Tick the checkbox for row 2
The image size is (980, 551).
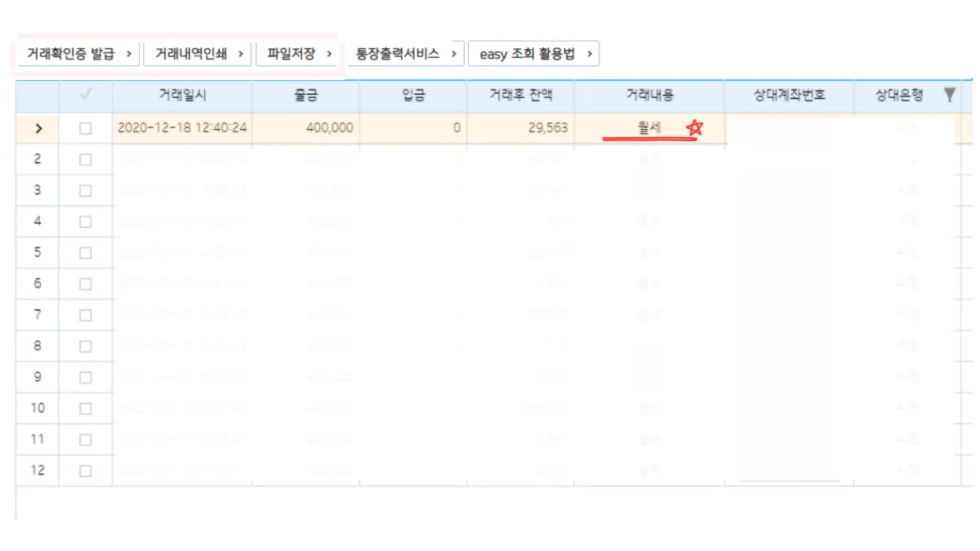click(x=85, y=160)
